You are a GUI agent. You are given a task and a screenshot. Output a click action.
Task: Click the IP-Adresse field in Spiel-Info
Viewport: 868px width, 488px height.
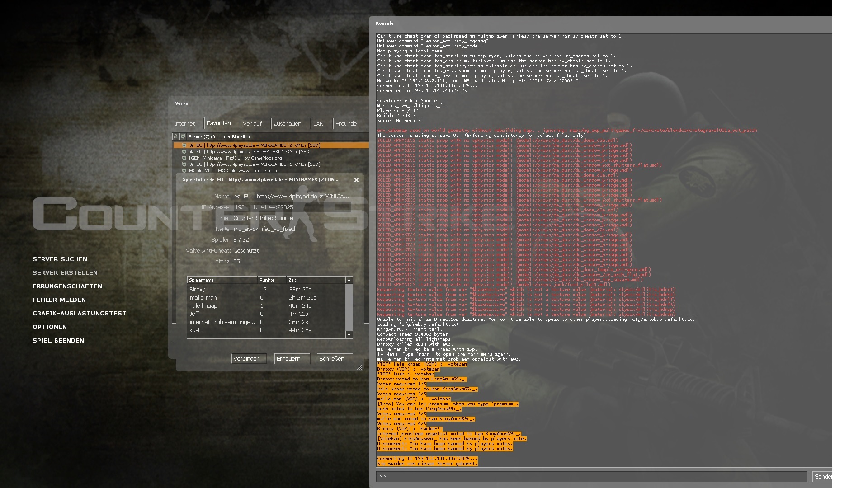(292, 207)
